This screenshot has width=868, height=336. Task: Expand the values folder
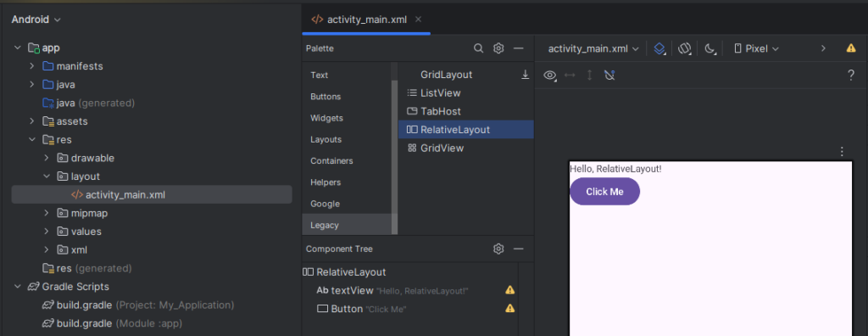coord(47,231)
